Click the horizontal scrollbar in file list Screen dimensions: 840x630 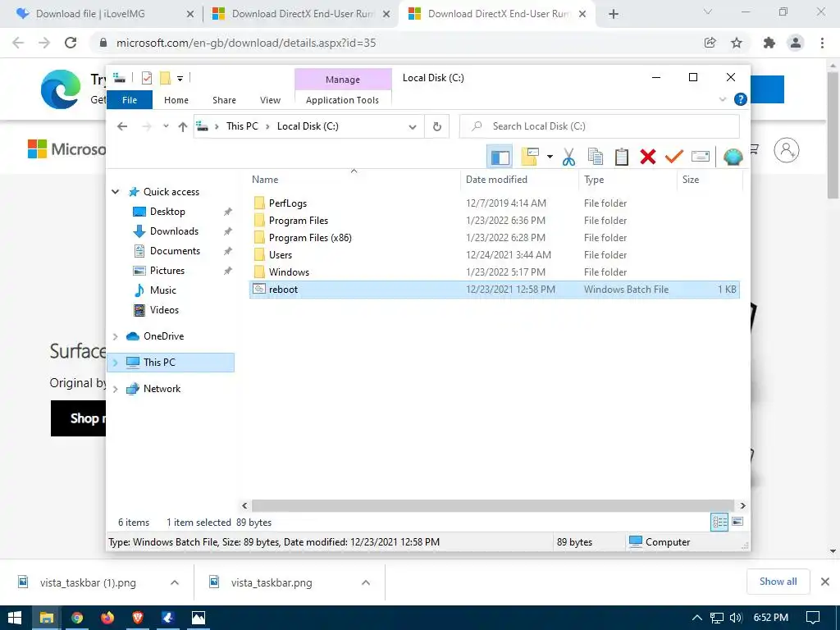point(492,505)
